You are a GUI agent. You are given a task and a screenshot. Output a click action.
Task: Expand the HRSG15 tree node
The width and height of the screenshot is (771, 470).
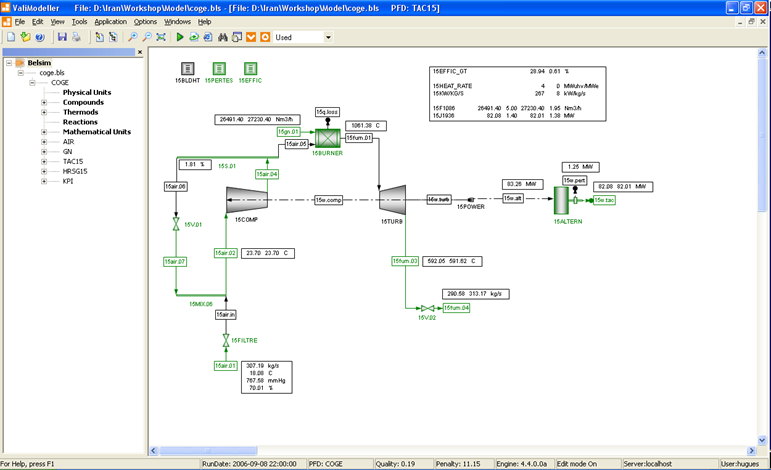coord(44,171)
